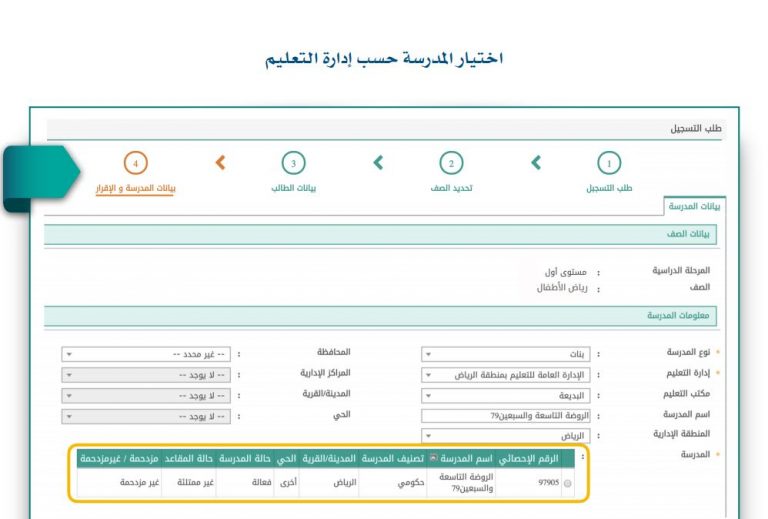Click step 1 circle for طلب التسجيل
768x519 pixels.
pos(608,164)
